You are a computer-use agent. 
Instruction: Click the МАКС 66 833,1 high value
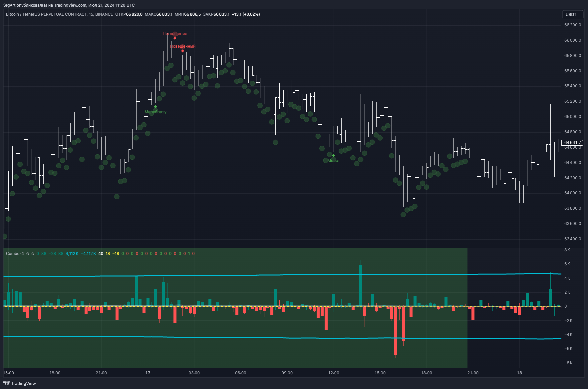(158, 14)
